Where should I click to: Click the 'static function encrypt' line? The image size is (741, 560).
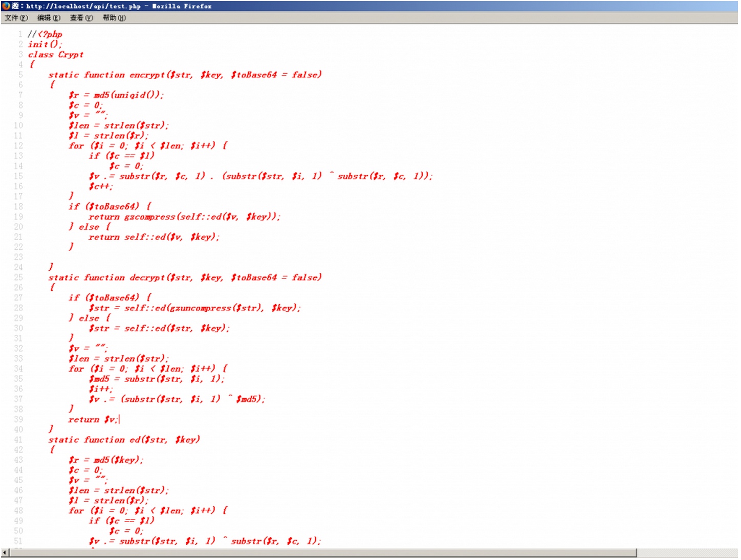(x=185, y=75)
